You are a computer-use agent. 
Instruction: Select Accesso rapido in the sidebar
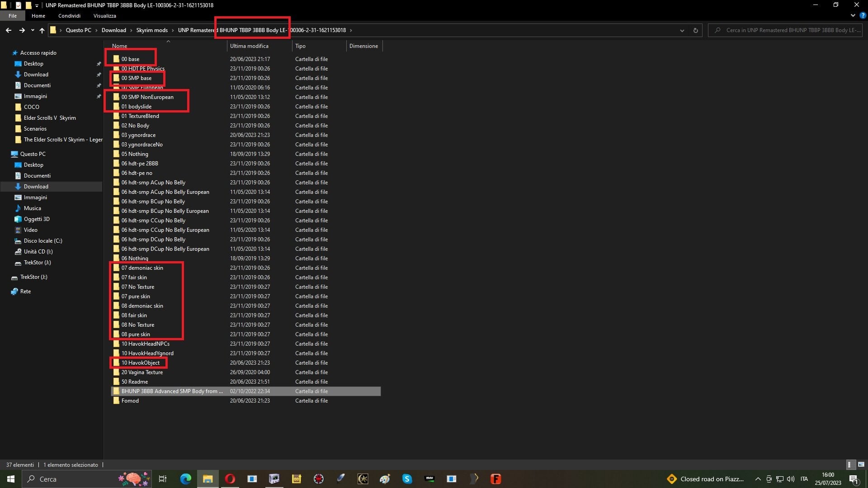pos(38,53)
